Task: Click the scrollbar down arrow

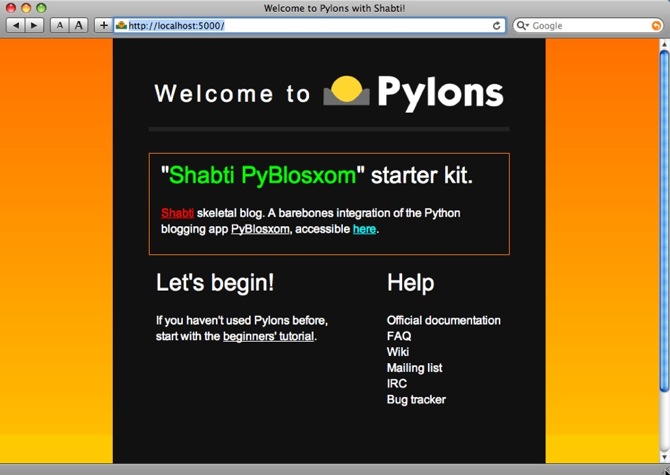Action: pyautogui.click(x=664, y=457)
